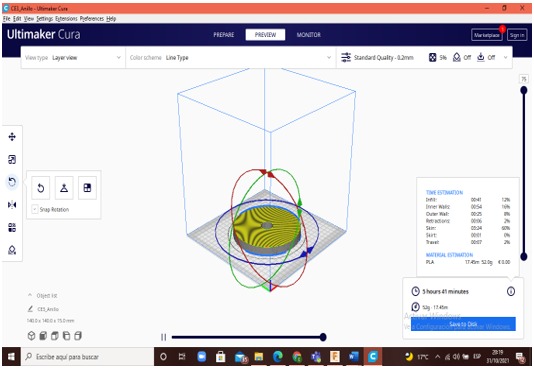
Task: Click the 52g · 17.45m material text
Action: [435, 307]
